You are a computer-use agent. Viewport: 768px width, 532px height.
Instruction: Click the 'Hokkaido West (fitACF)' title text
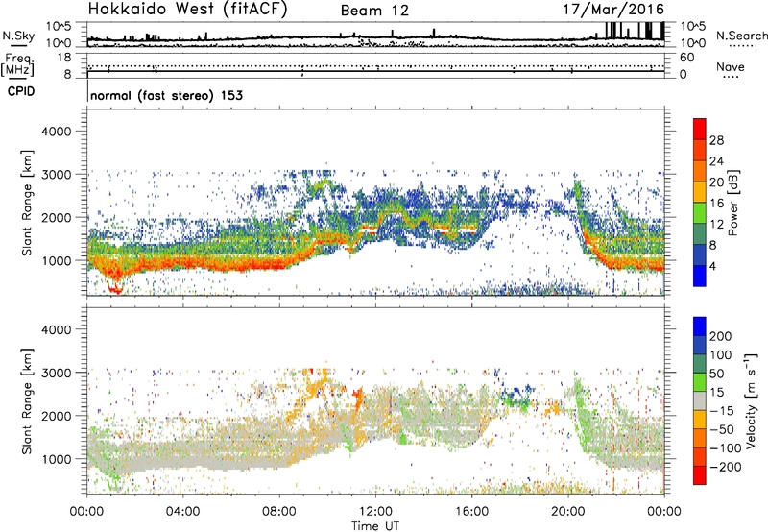point(187,9)
